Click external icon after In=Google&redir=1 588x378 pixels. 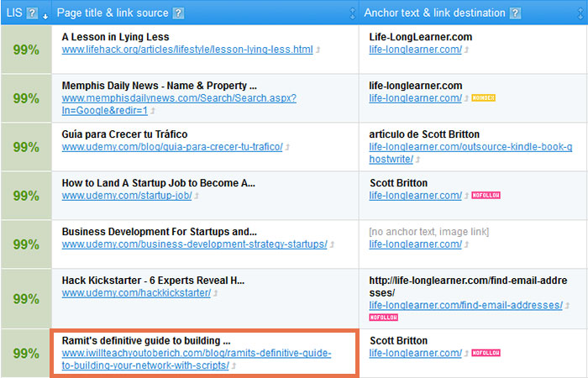coord(153,111)
